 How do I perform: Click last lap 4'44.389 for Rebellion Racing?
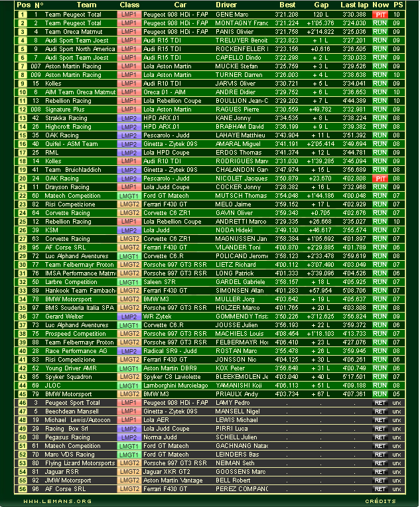click(354, 101)
